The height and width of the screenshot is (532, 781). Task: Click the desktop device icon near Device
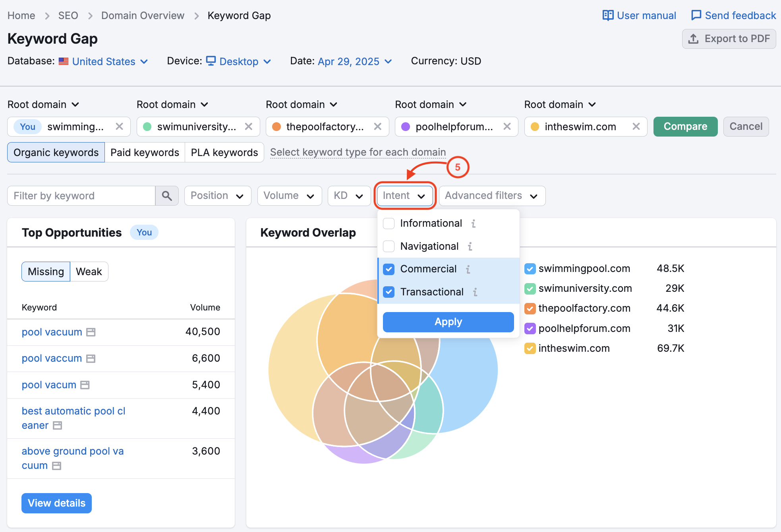[x=211, y=61]
